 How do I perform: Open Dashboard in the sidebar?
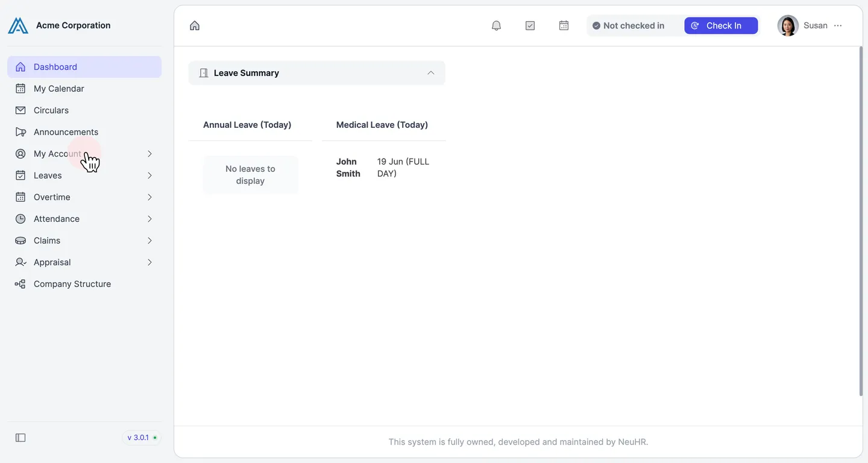coord(84,67)
